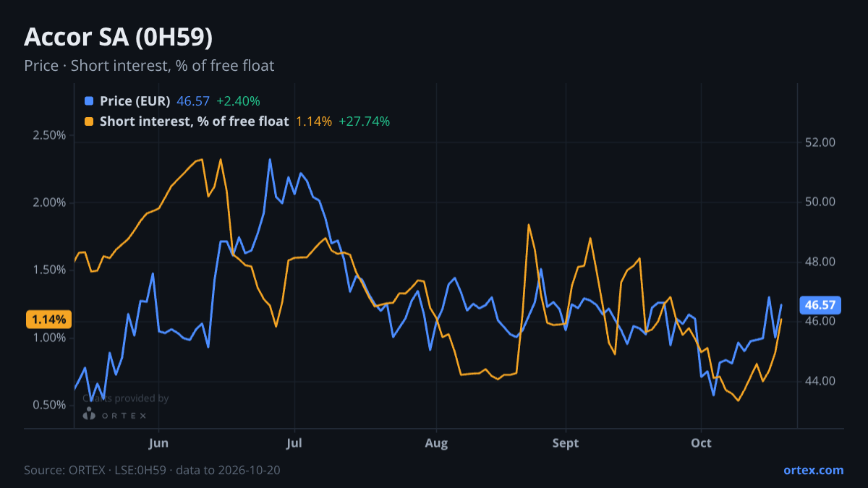This screenshot has height=488, width=868.
Task: Click the 0.50% left axis label
Action: [48, 405]
